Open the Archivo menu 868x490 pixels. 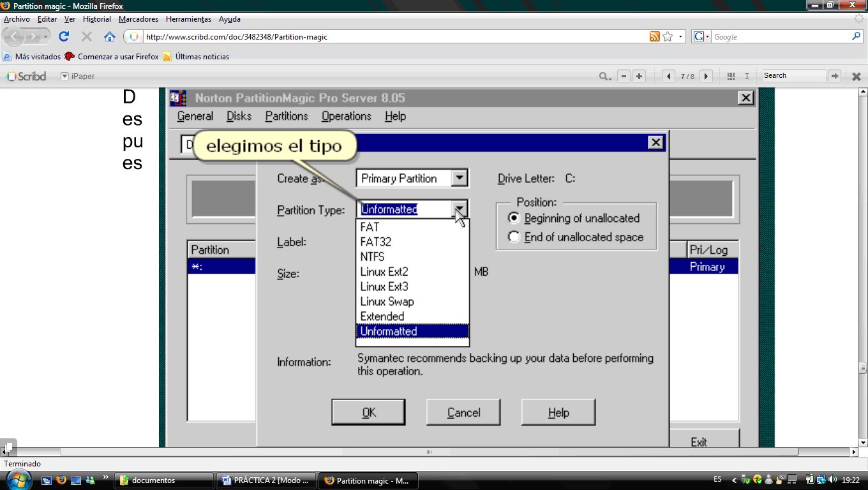(x=17, y=19)
